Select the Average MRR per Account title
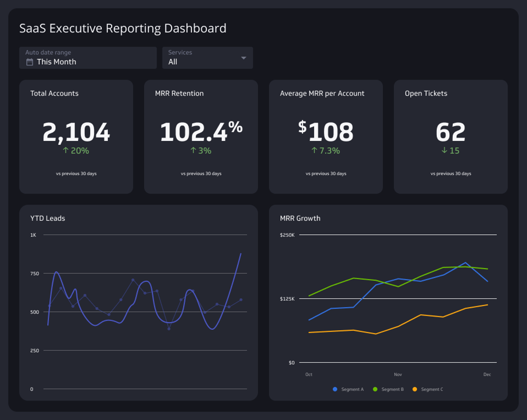Screen dimensions: 527x420 coord(322,93)
